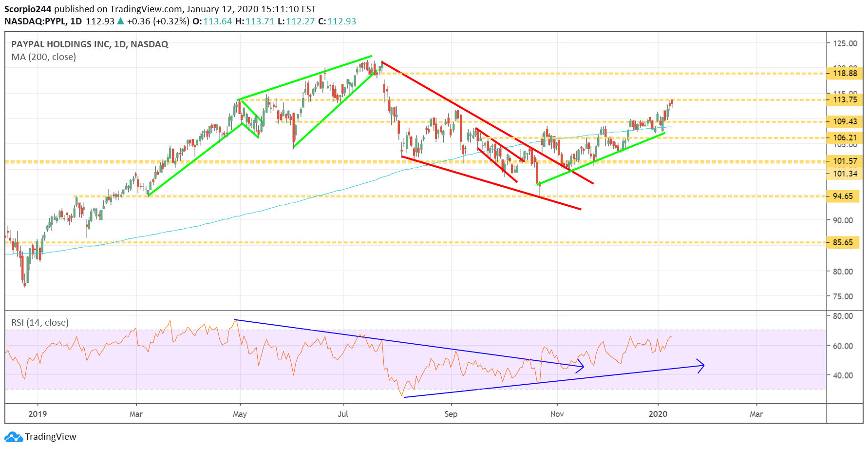Click the 80.00 price axis label
868x450 pixels.
[843, 272]
